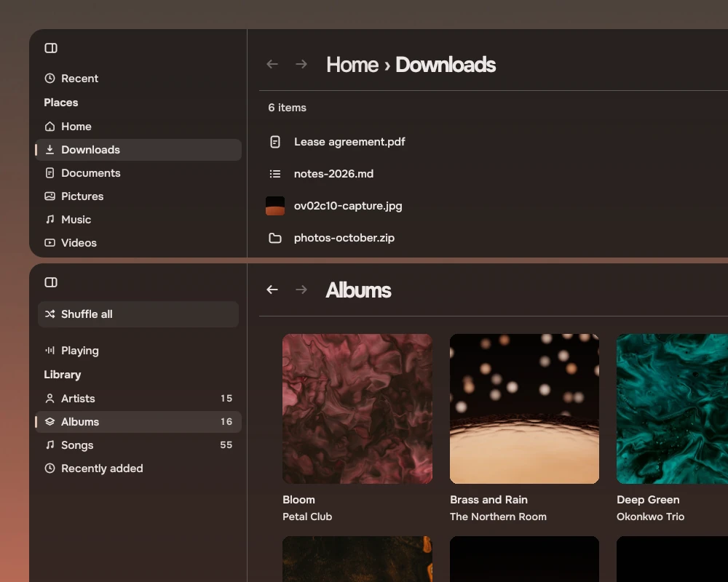
Task: Click the shuffle arrows icon
Action: (x=50, y=314)
